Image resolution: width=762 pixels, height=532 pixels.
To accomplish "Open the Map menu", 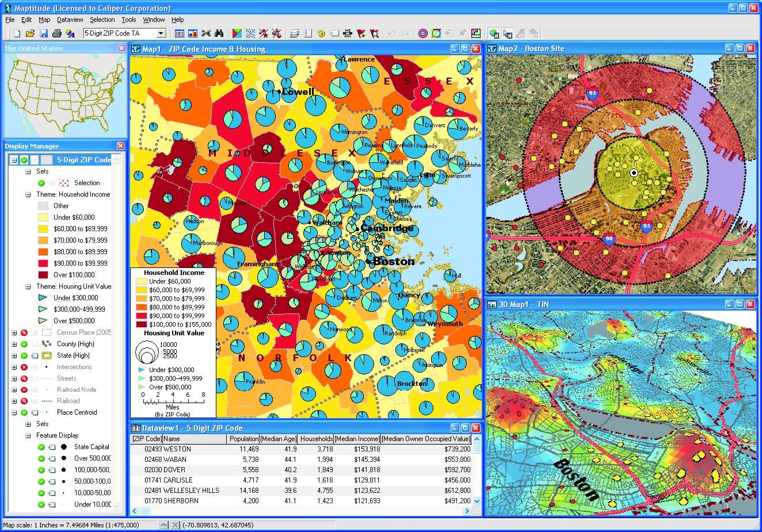I will (44, 20).
